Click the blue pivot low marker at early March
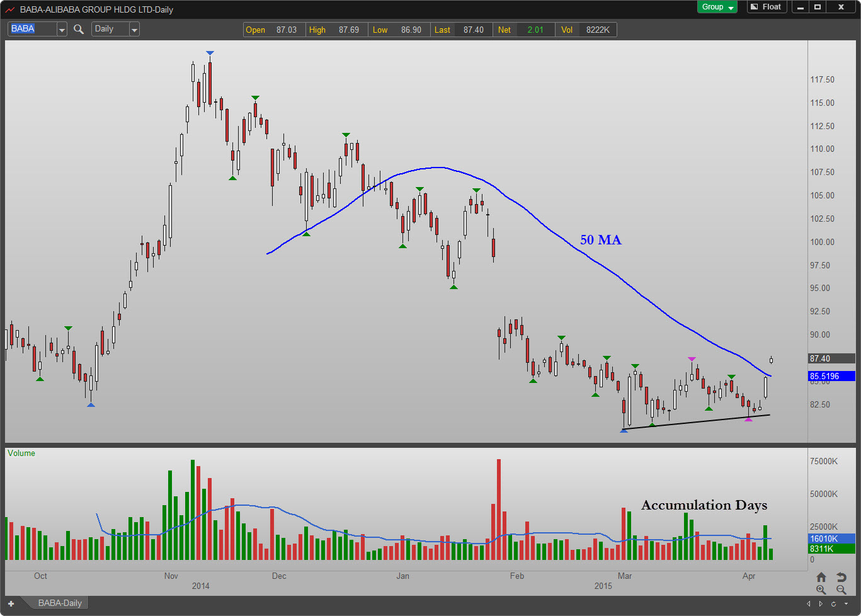Viewport: 861px width, 616px height. tap(624, 431)
